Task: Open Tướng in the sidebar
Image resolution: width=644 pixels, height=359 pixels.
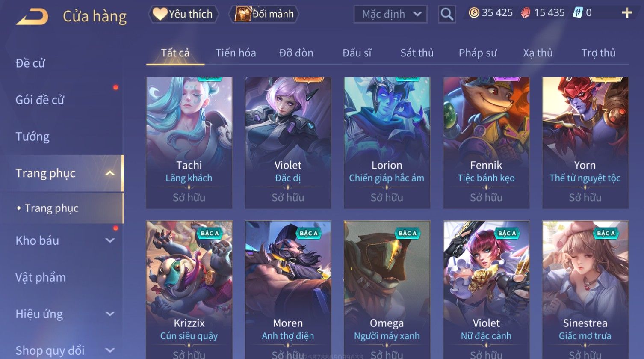Action: tap(32, 136)
